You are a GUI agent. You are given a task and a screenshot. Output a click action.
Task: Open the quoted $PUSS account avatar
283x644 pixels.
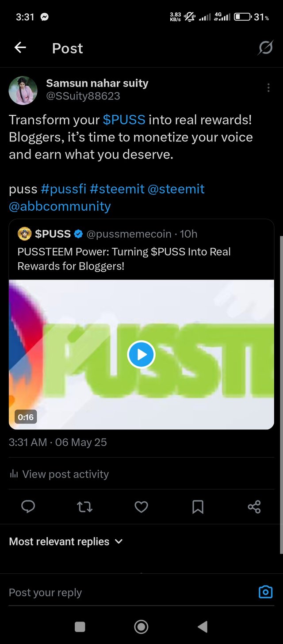pos(24,234)
